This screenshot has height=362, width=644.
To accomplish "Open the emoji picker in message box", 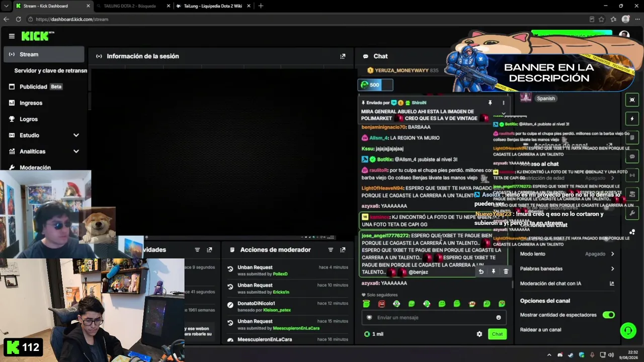I will click(499, 318).
